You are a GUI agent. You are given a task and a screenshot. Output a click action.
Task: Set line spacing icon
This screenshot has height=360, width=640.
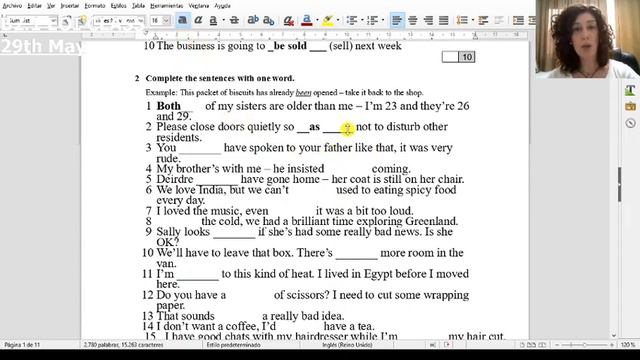pos(462,20)
